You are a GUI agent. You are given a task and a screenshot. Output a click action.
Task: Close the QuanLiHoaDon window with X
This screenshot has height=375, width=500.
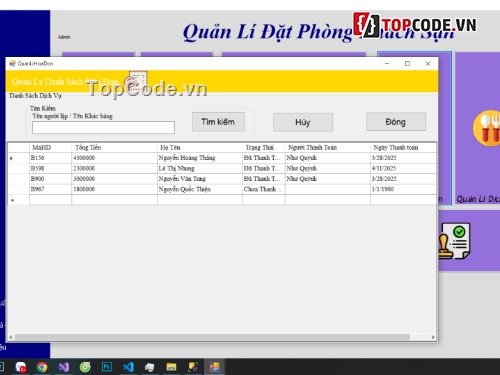[x=428, y=63]
